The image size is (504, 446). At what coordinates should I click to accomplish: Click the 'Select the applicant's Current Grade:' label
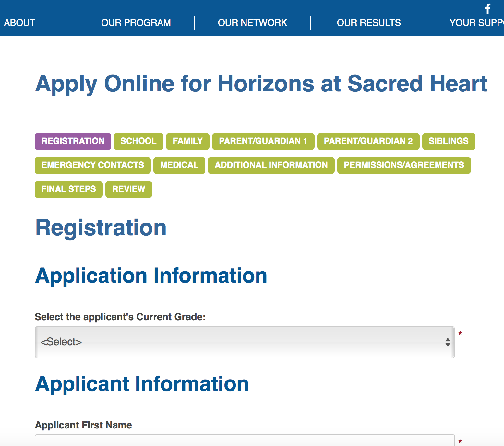(x=120, y=317)
